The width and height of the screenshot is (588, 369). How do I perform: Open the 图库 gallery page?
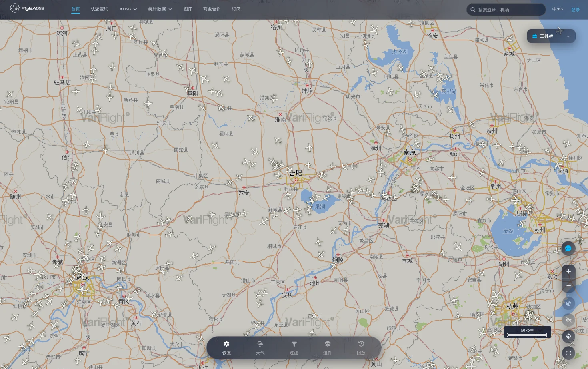point(188,9)
